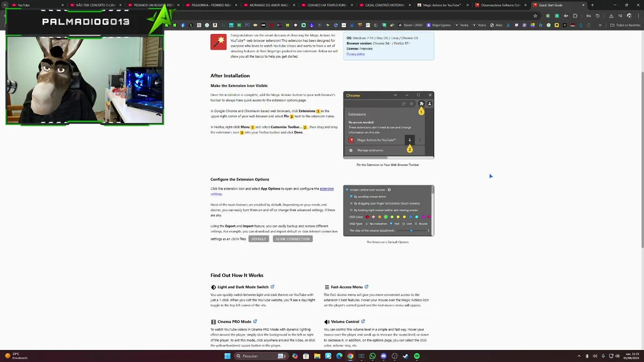Image resolution: width=644 pixels, height=362 pixels.
Task: Open the Light and Dark Mode Switch external link icon
Action: coord(273,287)
